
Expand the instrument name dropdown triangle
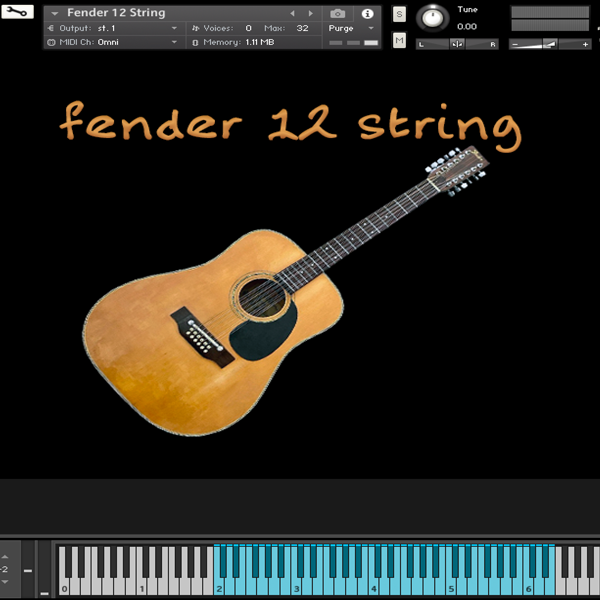[54, 13]
